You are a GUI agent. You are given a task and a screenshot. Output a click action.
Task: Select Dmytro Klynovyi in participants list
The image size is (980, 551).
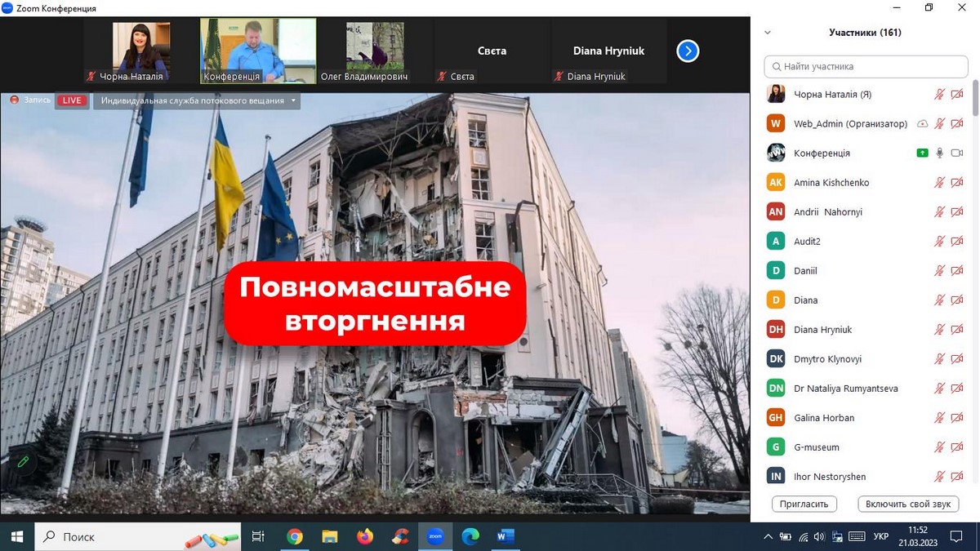pyautogui.click(x=827, y=359)
